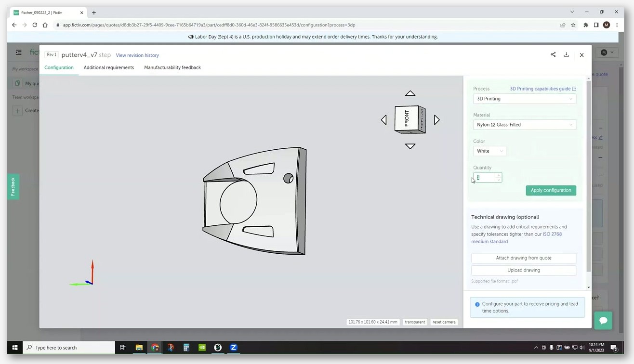Screen dimensions: 634x364
Task: Click the Upload drawing button
Action: [524, 270]
